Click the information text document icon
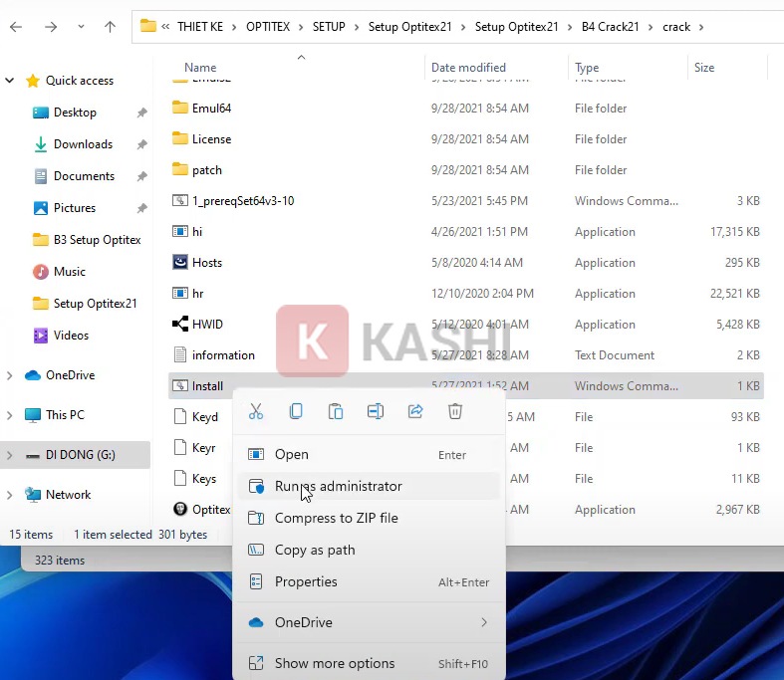Viewport: 784px width, 680px height. tap(180, 354)
